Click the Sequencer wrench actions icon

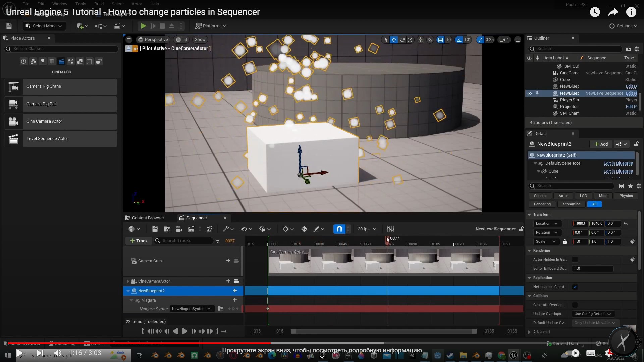click(x=228, y=229)
